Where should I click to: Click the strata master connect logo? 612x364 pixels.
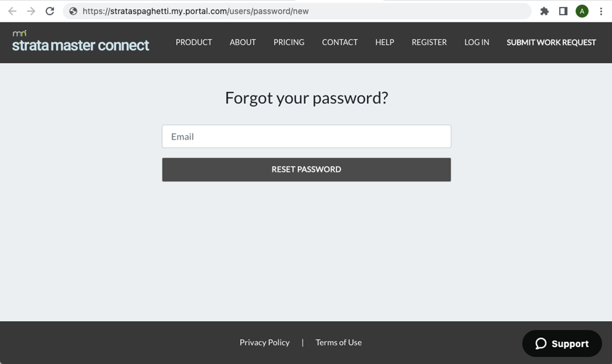tap(80, 41)
